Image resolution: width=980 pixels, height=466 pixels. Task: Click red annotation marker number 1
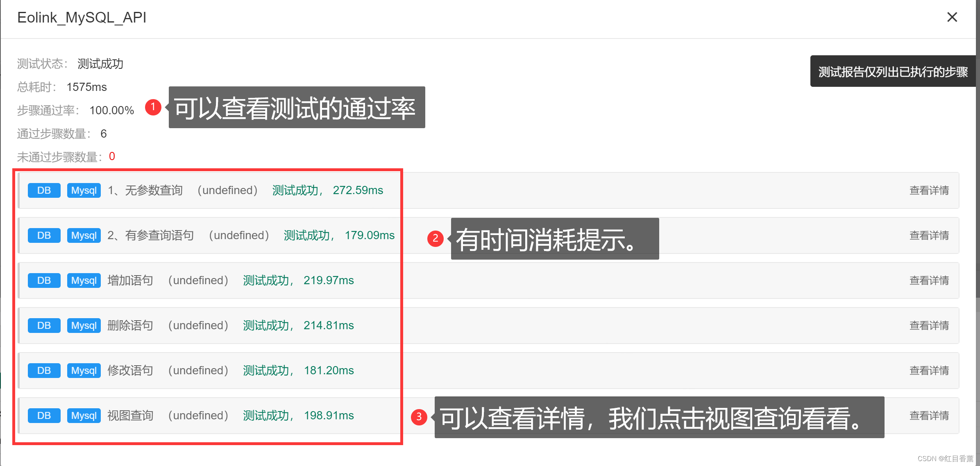point(153,107)
